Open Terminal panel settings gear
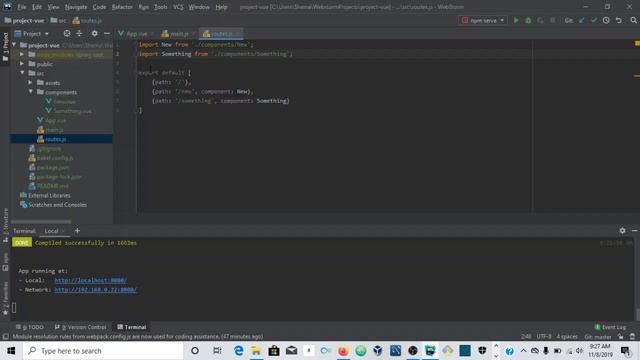The width and height of the screenshot is (640, 360). (622, 231)
